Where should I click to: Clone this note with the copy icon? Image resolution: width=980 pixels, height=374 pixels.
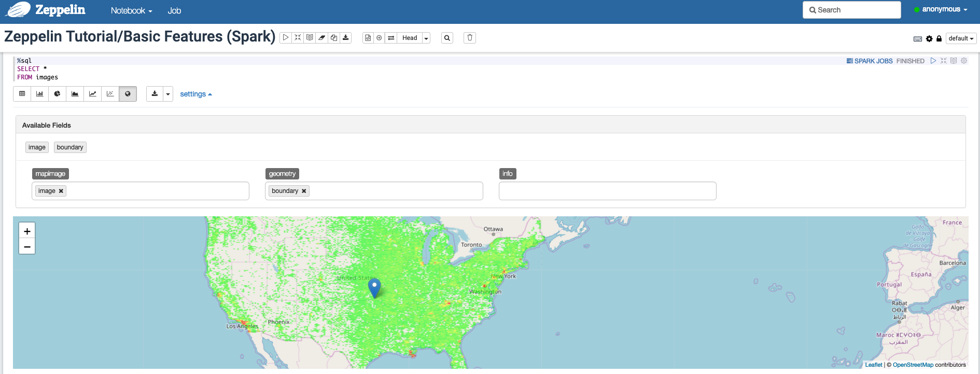[x=334, y=38]
